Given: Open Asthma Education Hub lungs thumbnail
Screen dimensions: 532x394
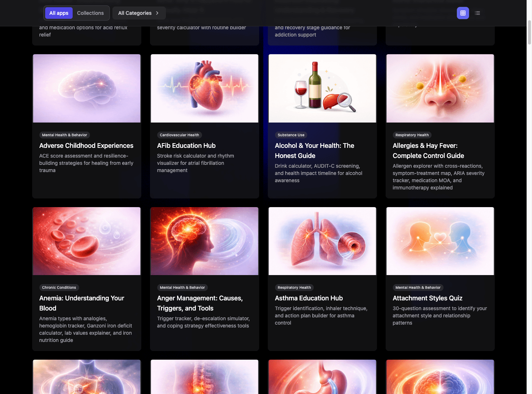Looking at the screenshot, I should tap(322, 241).
